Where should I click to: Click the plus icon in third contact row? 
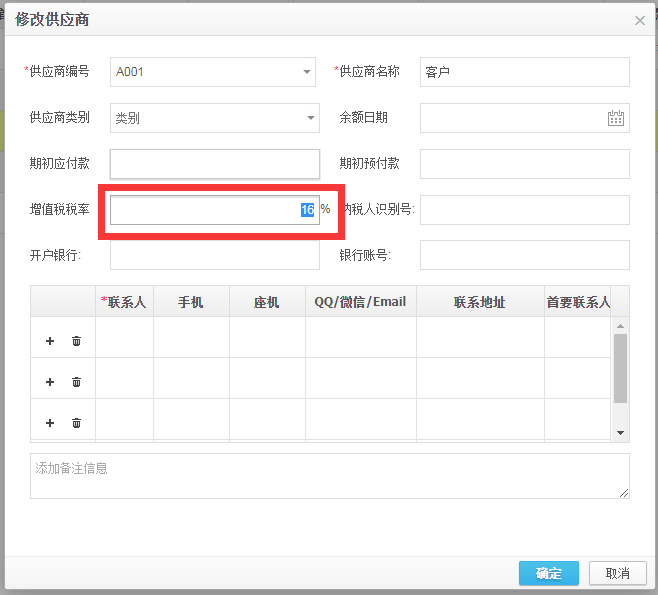pyautogui.click(x=50, y=423)
